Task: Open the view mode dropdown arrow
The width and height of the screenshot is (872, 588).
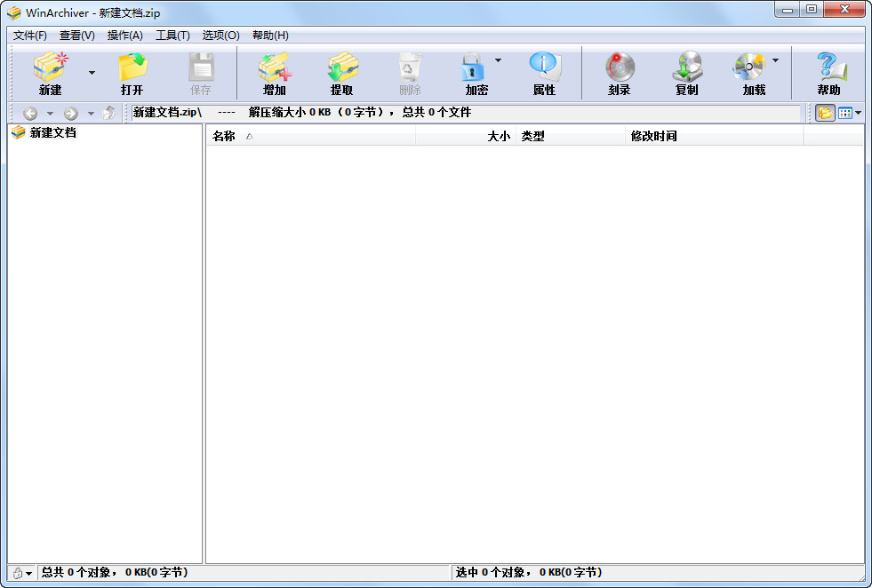Action: [x=858, y=114]
